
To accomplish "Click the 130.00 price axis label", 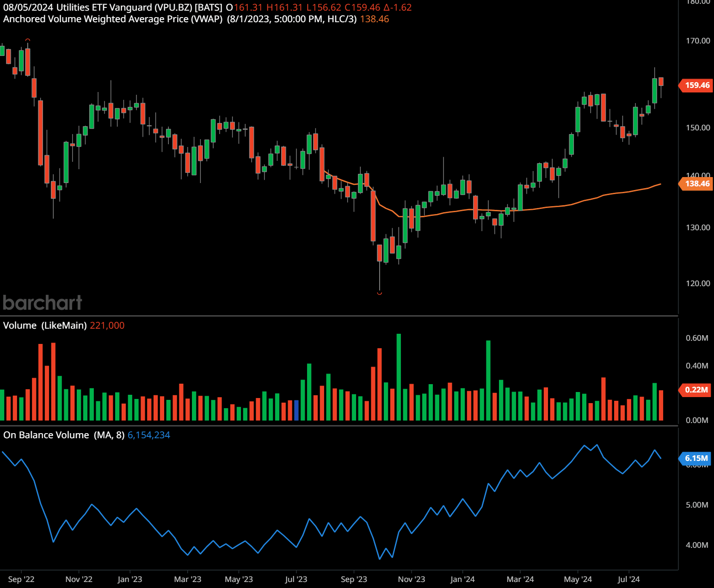I will point(698,227).
